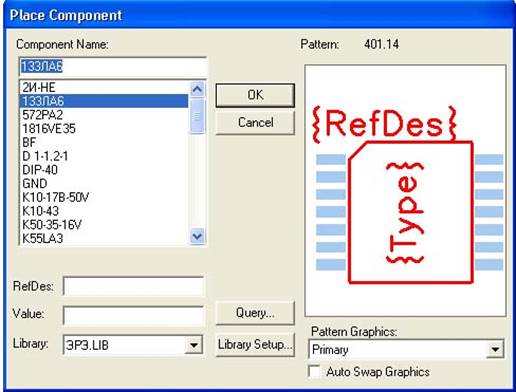Select GND component entry
This screenshot has width=516, height=392.
[104, 183]
